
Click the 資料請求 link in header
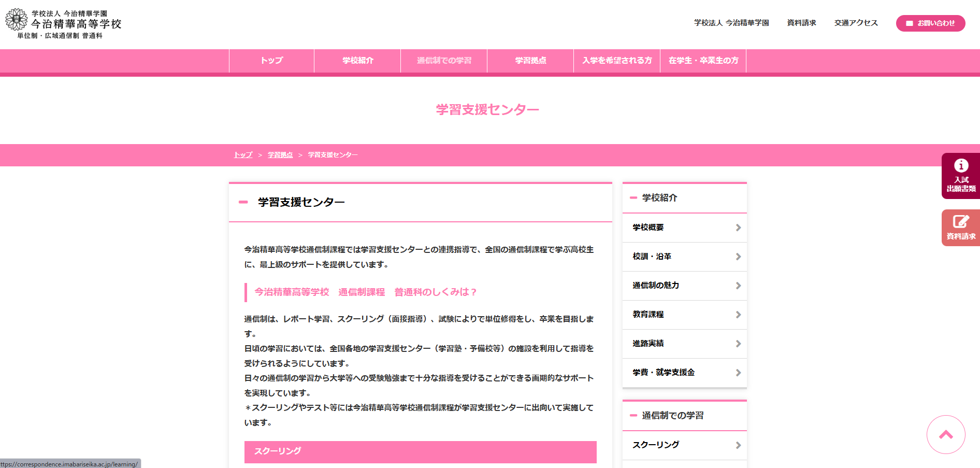801,23
